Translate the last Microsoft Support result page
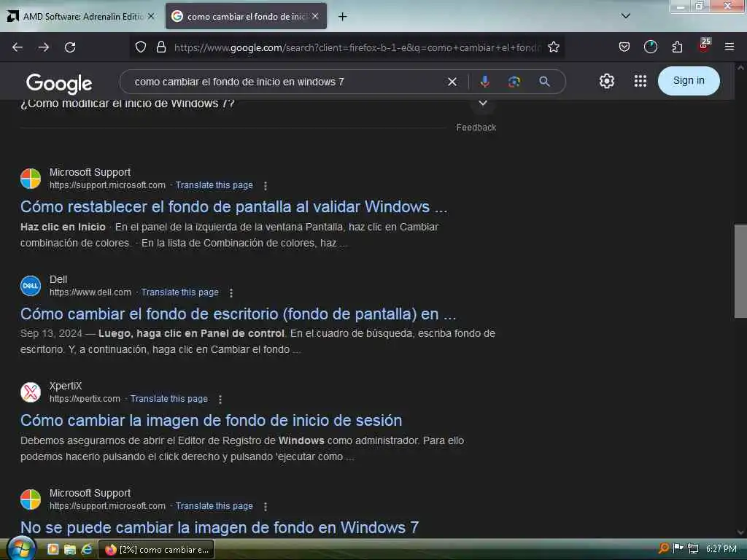Image resolution: width=747 pixels, height=560 pixels. click(214, 506)
